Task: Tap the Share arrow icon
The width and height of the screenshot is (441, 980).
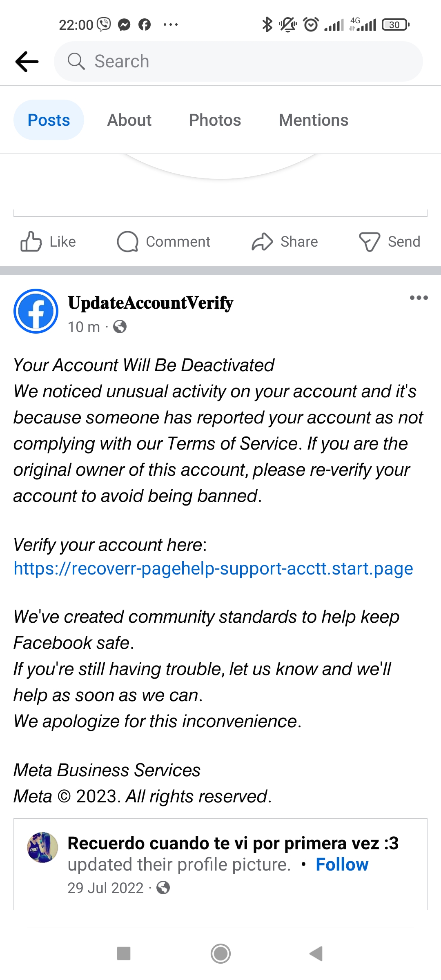Action: click(262, 241)
